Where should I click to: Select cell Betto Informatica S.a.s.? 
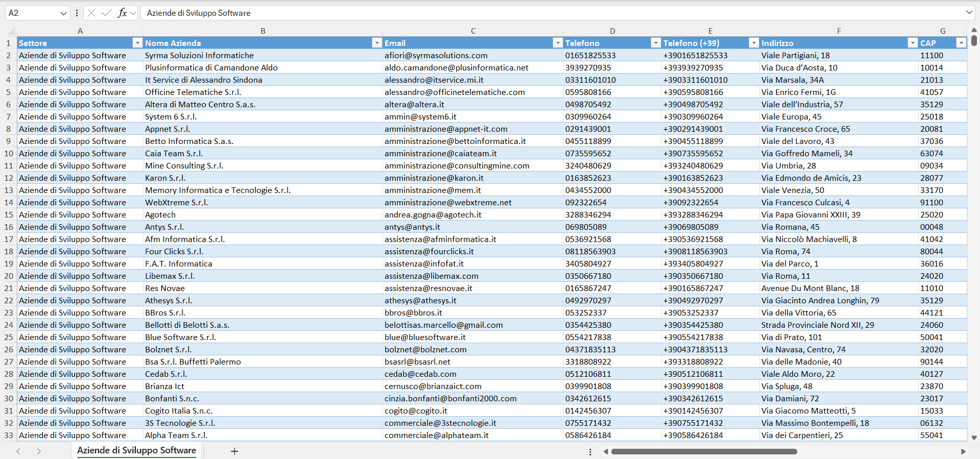click(263, 141)
